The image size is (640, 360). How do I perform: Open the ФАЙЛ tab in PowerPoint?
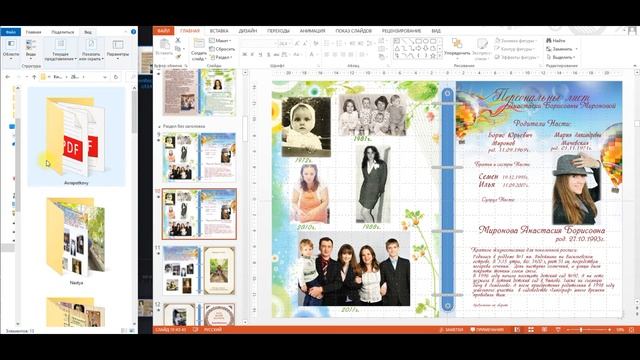tap(163, 31)
